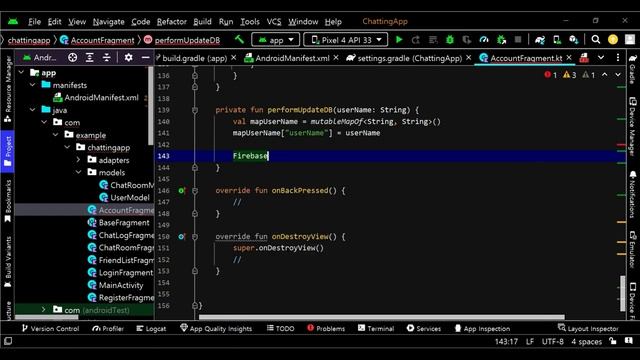Show hidden editor tabs dropdown arrow
This screenshot has height=360, width=640.
point(601,58)
